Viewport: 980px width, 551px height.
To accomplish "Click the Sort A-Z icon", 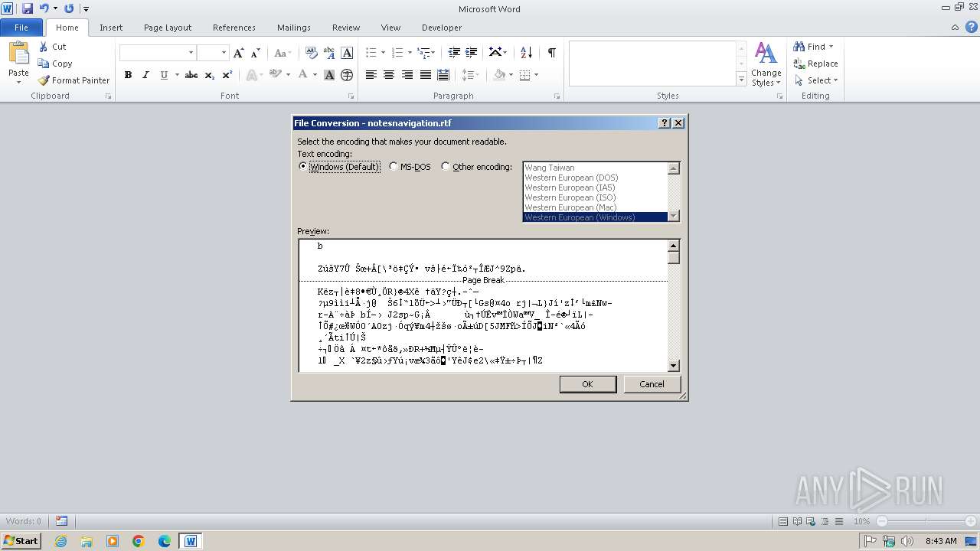I will [526, 53].
